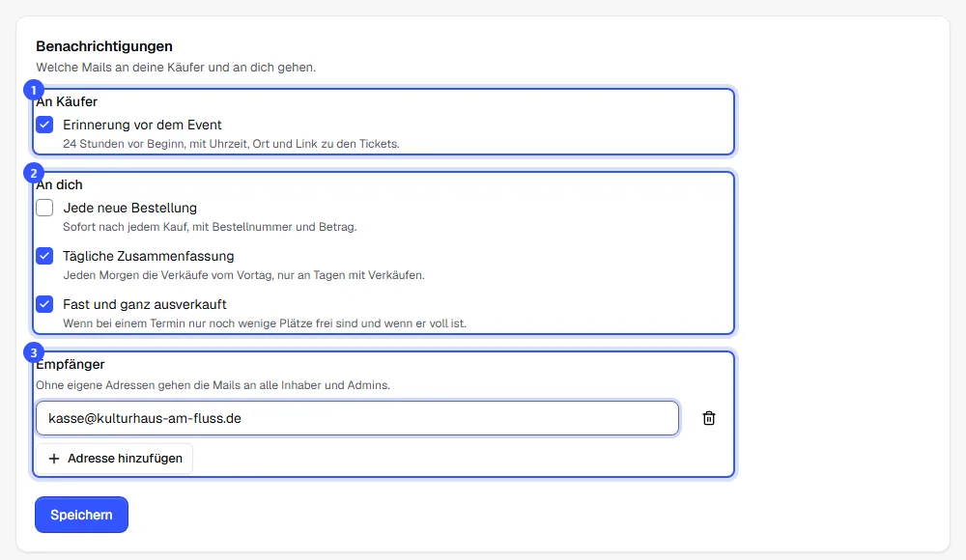Click the Adresse hinzufügen button
The image size is (966, 560).
tap(115, 459)
